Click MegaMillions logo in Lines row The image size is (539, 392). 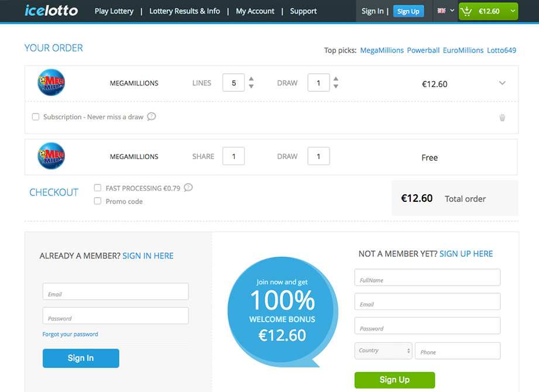pos(52,82)
